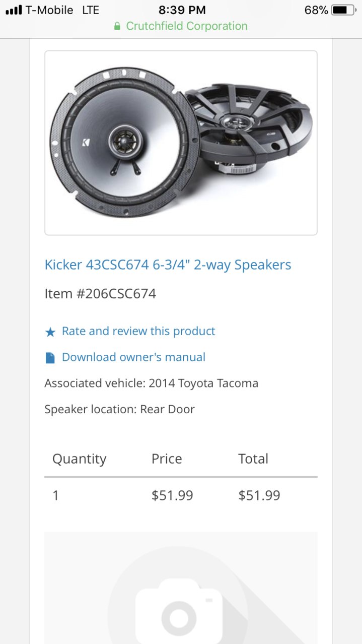Tap the Total column header
The width and height of the screenshot is (362, 644).
(253, 459)
